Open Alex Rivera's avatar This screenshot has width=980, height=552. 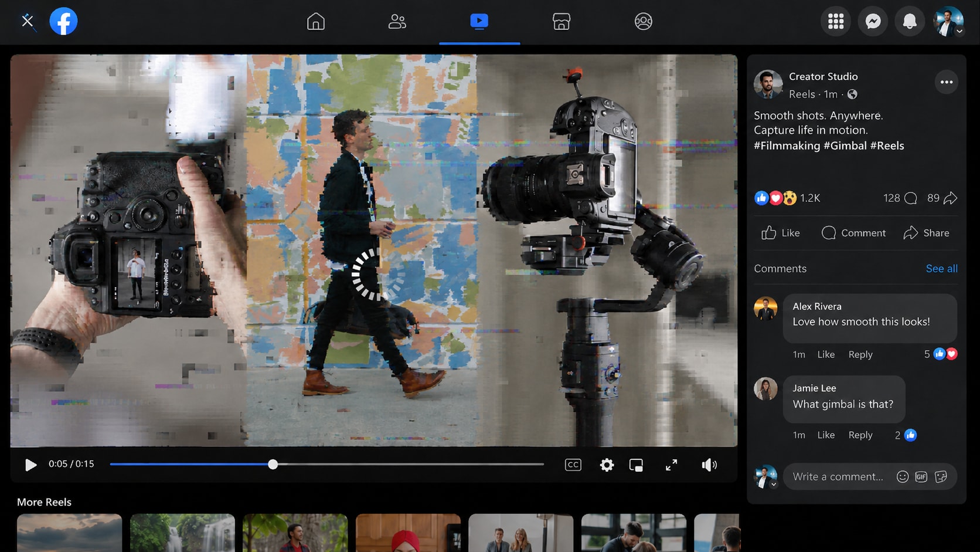[x=765, y=308]
